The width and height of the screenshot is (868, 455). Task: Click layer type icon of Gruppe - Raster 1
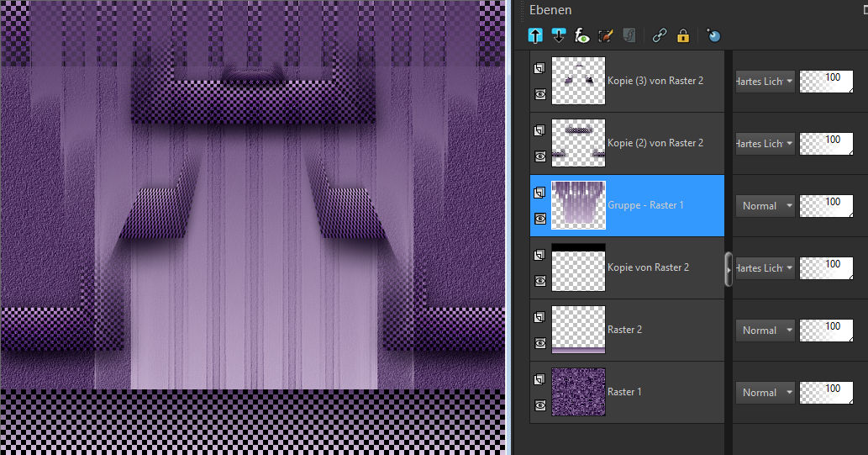pos(539,193)
